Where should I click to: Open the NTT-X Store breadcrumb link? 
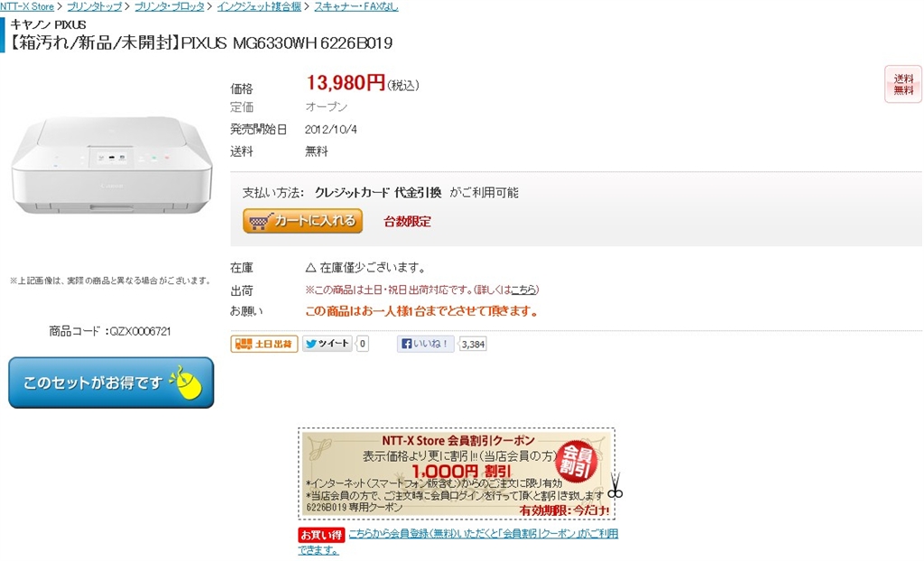[27, 6]
